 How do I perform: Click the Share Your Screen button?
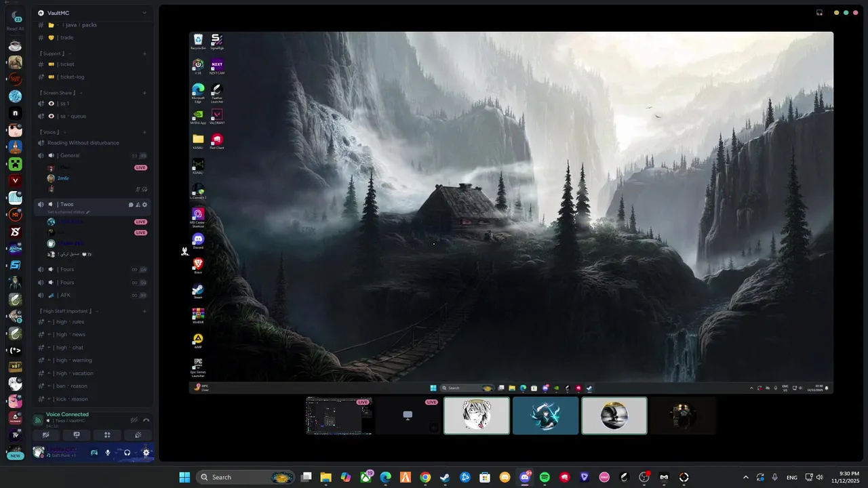pos(77,435)
